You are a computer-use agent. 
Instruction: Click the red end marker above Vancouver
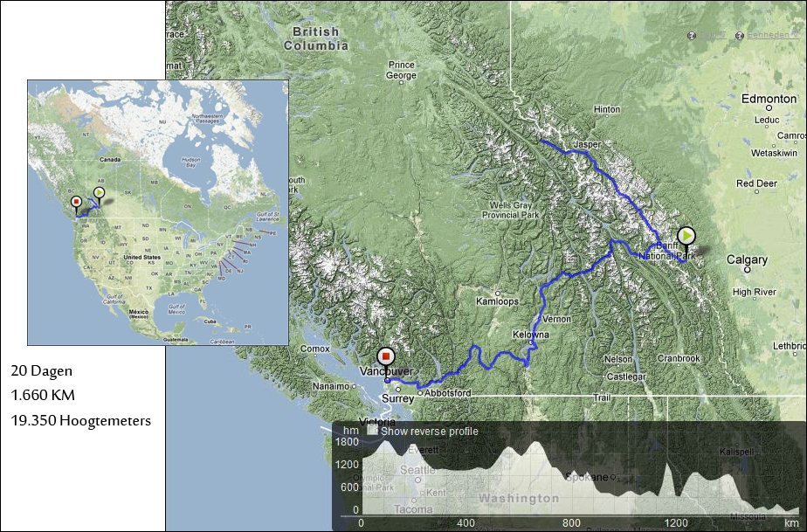tap(386, 357)
